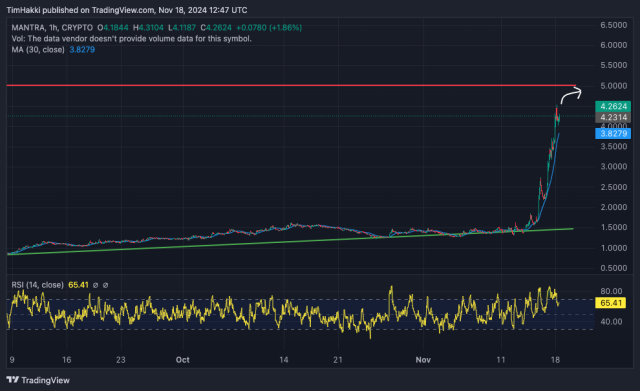Select the green ascending trendline

click(x=290, y=242)
